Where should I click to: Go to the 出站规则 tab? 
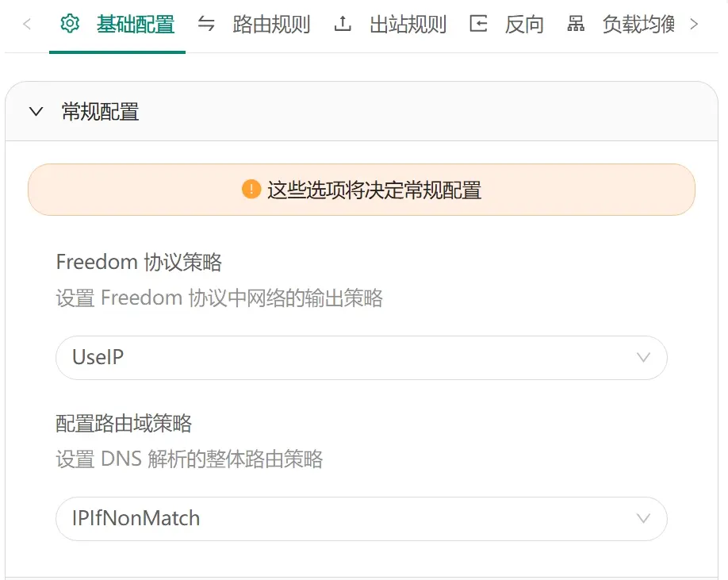408,25
